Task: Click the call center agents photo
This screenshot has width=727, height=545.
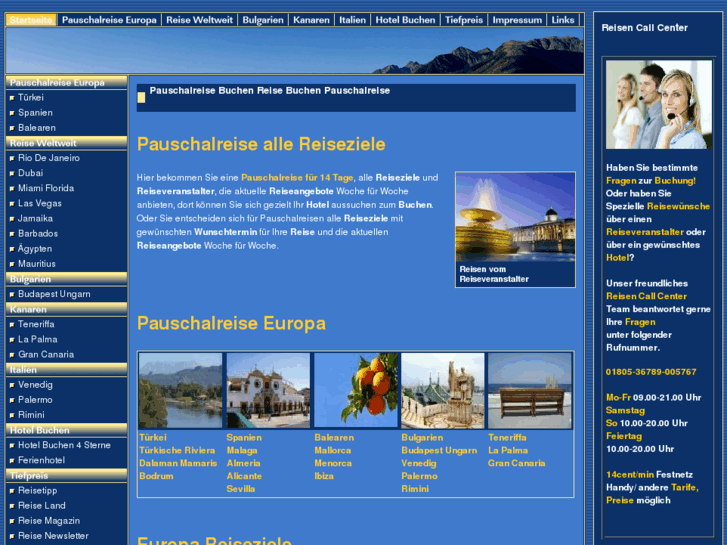Action: [x=658, y=105]
